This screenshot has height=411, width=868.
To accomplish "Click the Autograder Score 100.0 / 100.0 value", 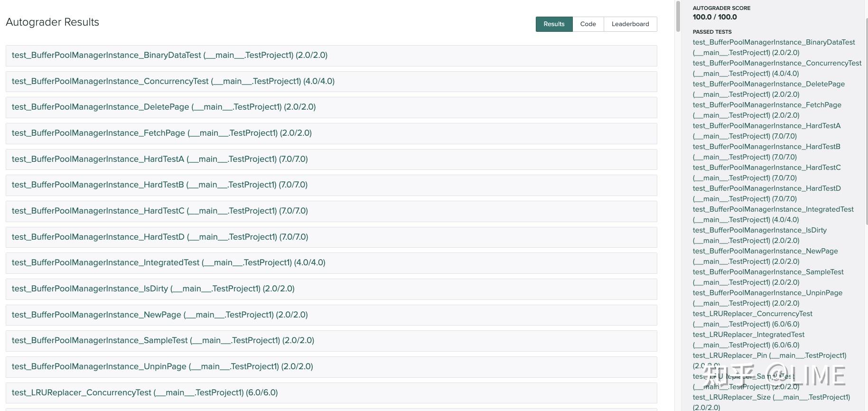I will coord(715,17).
